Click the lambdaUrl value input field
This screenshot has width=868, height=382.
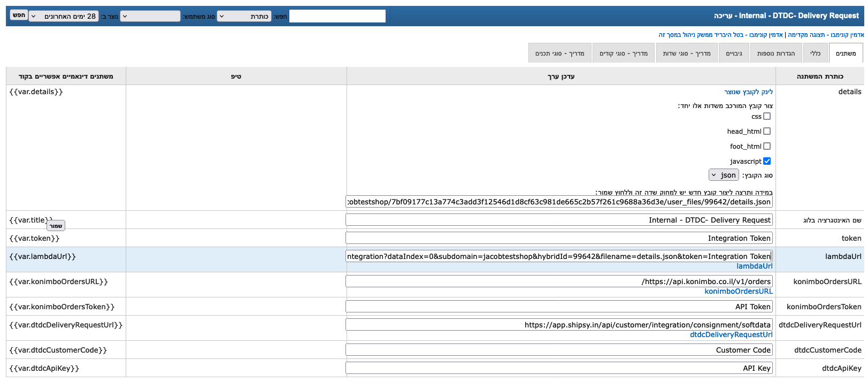pos(559,256)
